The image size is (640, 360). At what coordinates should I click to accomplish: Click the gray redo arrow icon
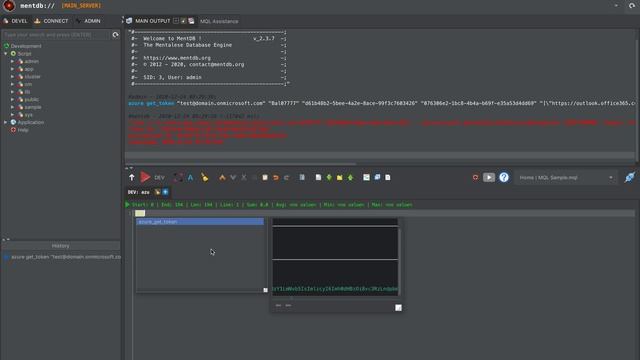[x=286, y=178]
